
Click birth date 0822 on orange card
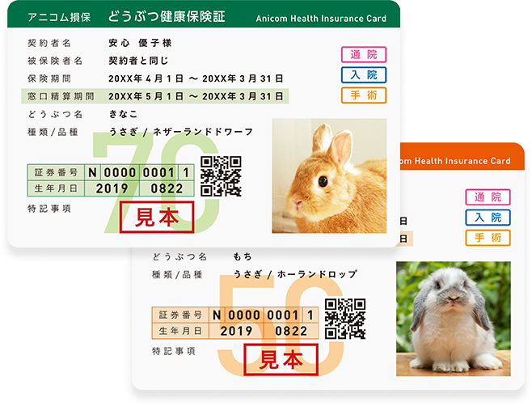291,332
